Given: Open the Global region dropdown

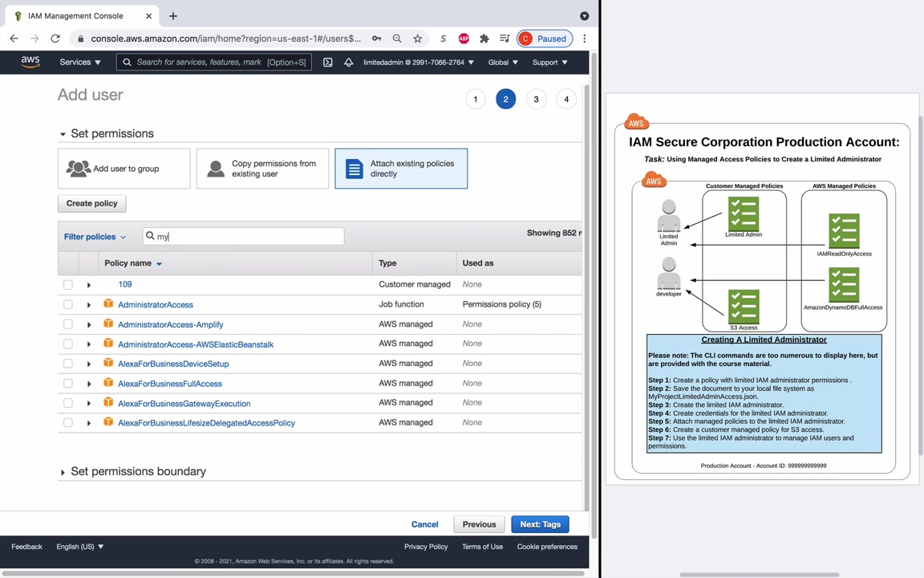Looking at the screenshot, I should (x=503, y=62).
